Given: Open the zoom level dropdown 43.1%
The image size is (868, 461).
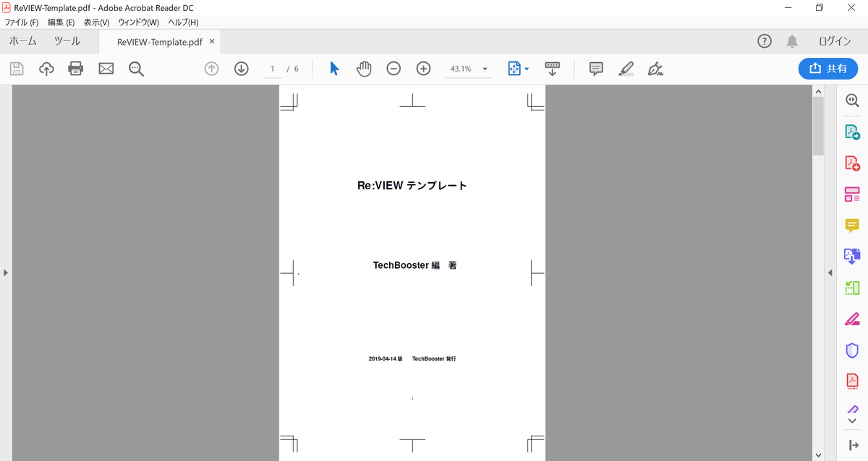Looking at the screenshot, I should click(468, 69).
